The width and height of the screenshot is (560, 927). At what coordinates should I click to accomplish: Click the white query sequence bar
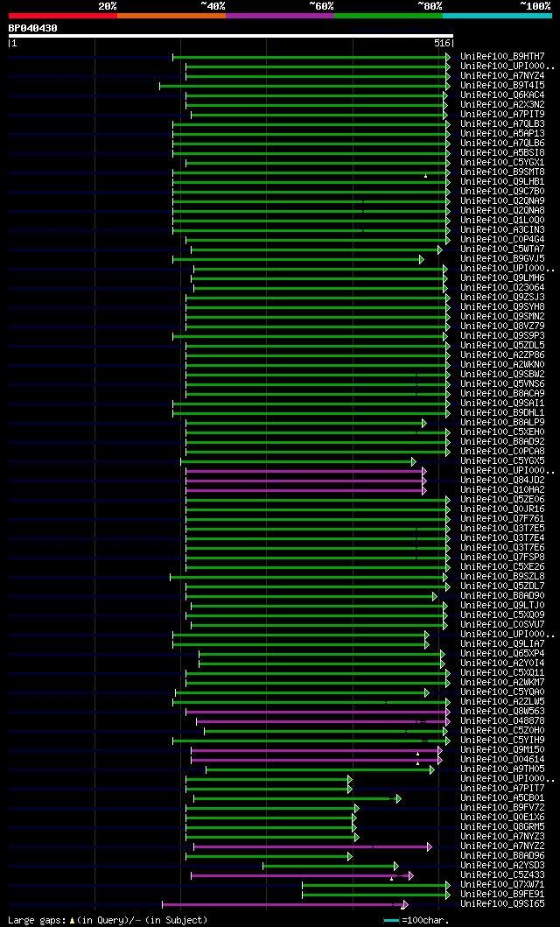[231, 36]
